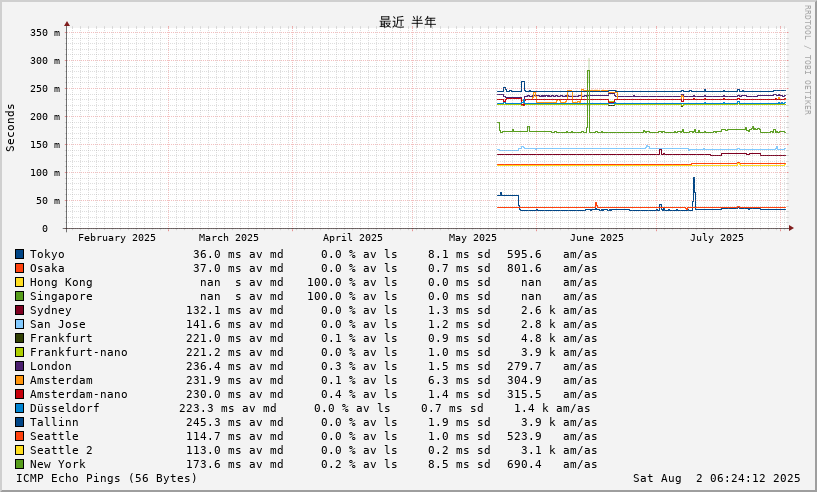Select the Osaka legend label
Image resolution: width=817 pixels, height=492 pixels.
pyautogui.click(x=47, y=268)
